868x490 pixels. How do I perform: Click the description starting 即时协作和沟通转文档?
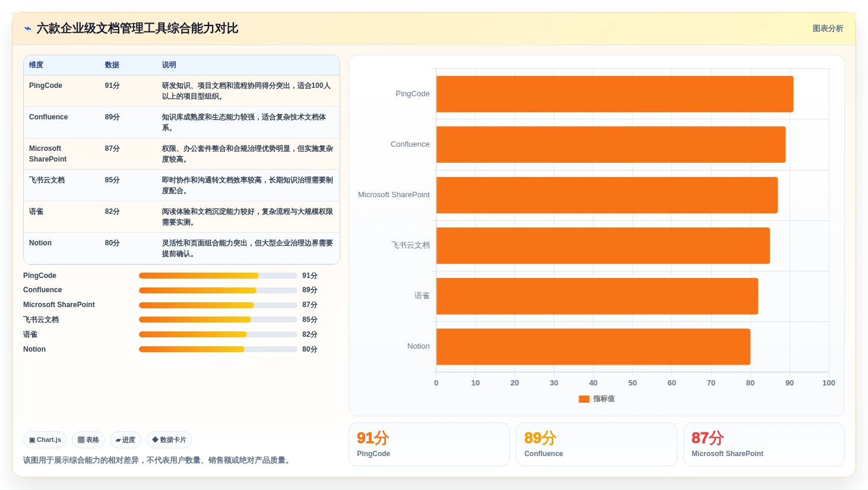[x=248, y=185]
